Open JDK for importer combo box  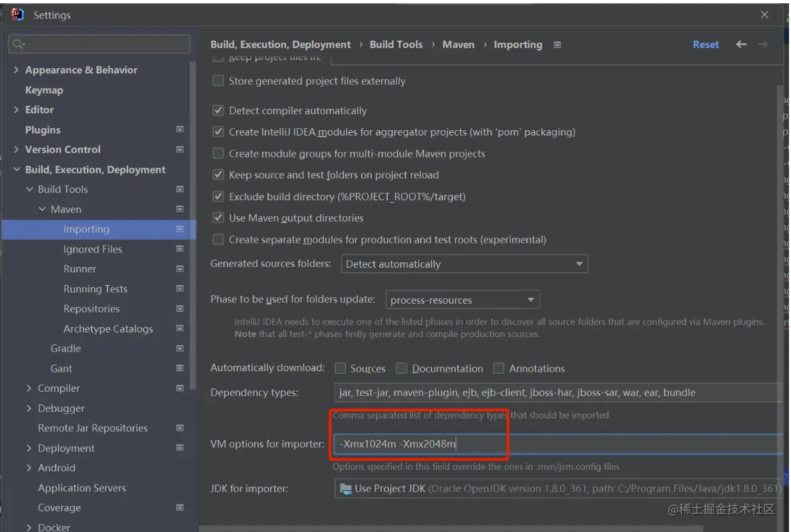pyautogui.click(x=559, y=489)
